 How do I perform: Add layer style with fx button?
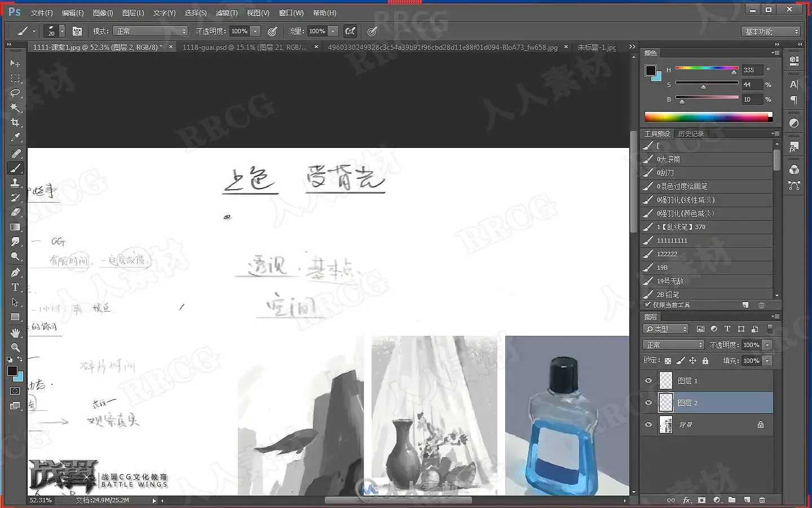click(687, 500)
